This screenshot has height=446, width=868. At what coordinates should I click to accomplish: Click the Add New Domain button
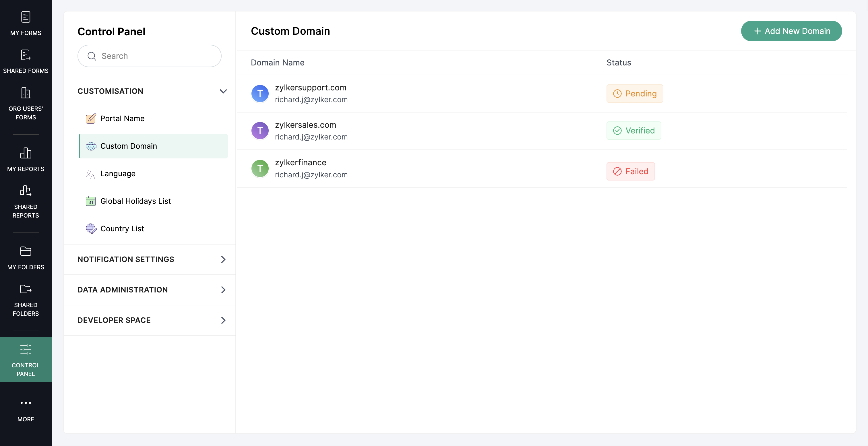click(791, 31)
